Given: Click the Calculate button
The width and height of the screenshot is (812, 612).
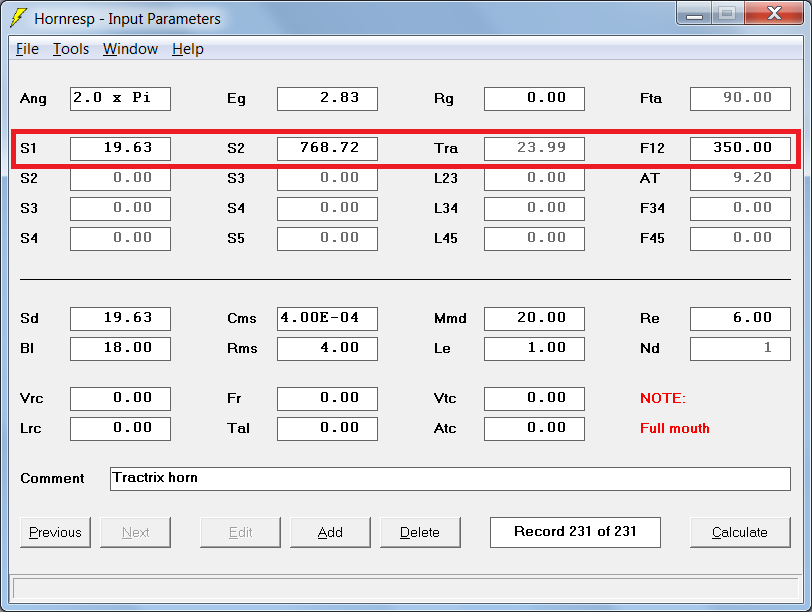Looking at the screenshot, I should click(740, 532).
